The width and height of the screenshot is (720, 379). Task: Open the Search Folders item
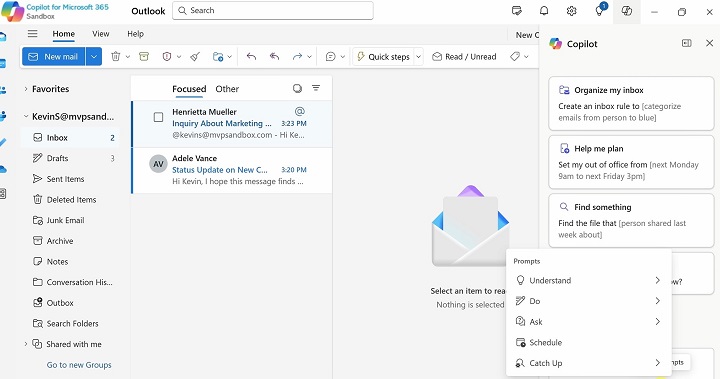click(70, 323)
